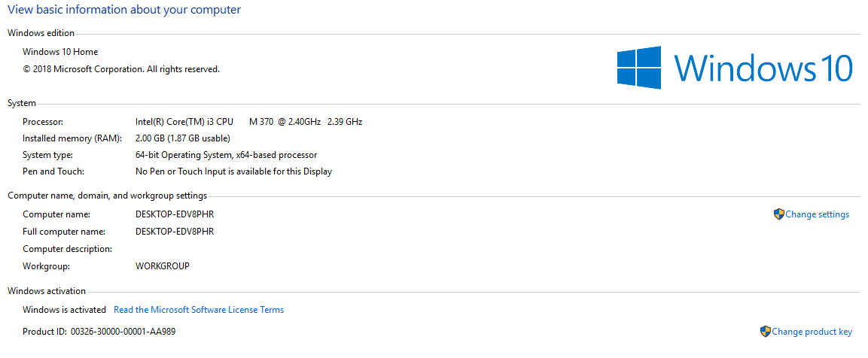Click the blue Windows logo icon
The height and width of the screenshot is (358, 868).
639,68
